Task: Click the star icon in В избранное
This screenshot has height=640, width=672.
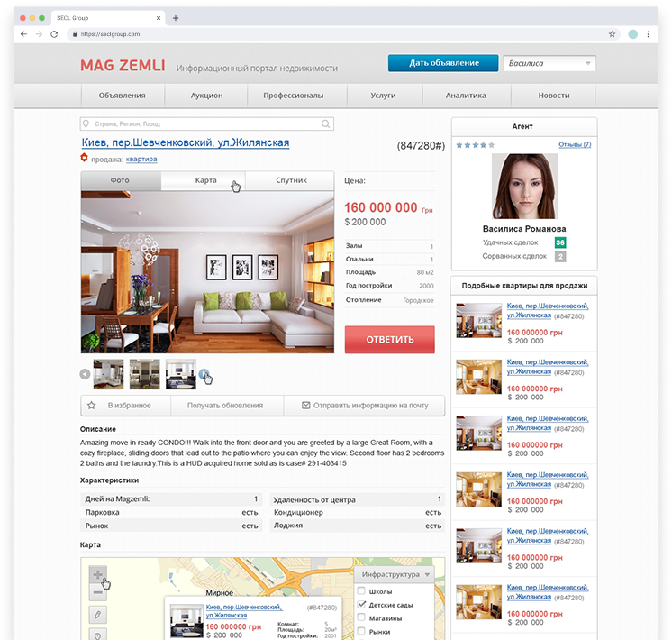Action: click(91, 406)
